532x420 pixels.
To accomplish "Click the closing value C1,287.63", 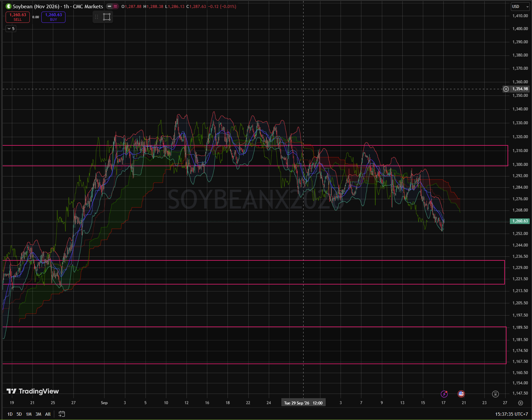I will pyautogui.click(x=196, y=6).
